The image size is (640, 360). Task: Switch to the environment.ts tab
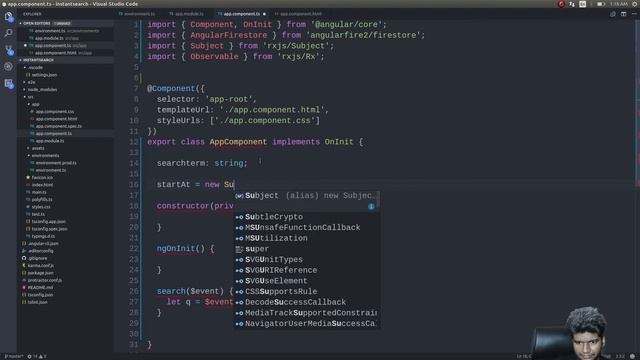click(137, 14)
